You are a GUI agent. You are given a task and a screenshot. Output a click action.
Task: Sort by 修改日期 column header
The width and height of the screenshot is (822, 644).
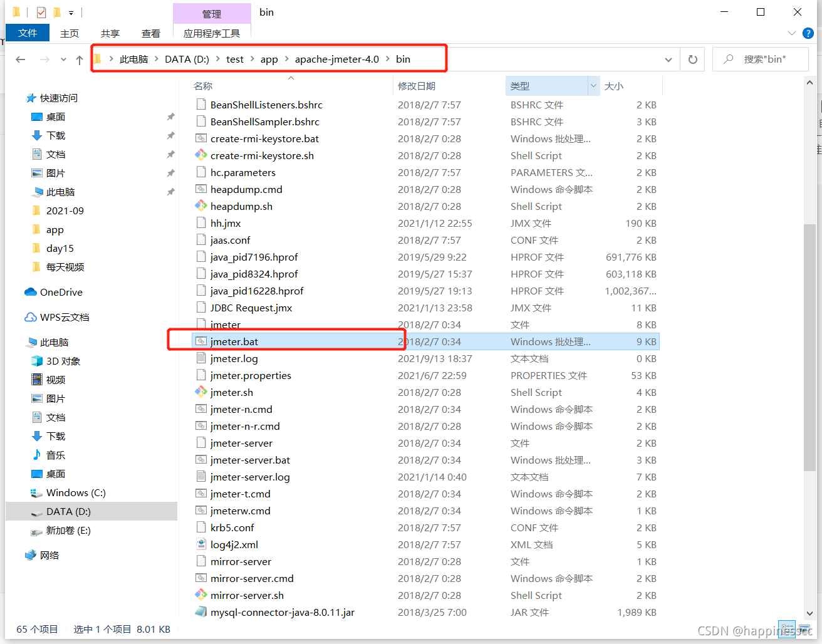417,86
